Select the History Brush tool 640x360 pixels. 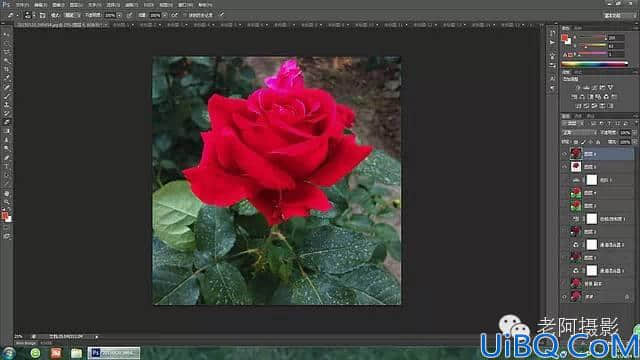[x=7, y=113]
